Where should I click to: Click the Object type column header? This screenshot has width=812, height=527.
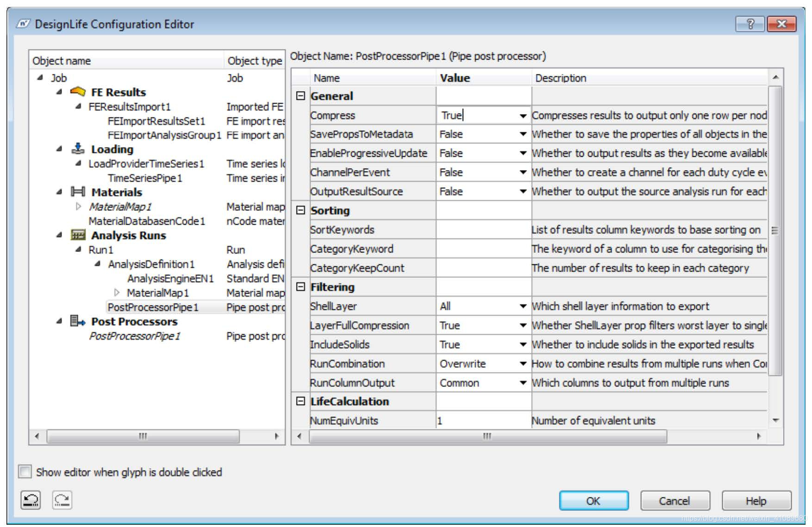[254, 61]
